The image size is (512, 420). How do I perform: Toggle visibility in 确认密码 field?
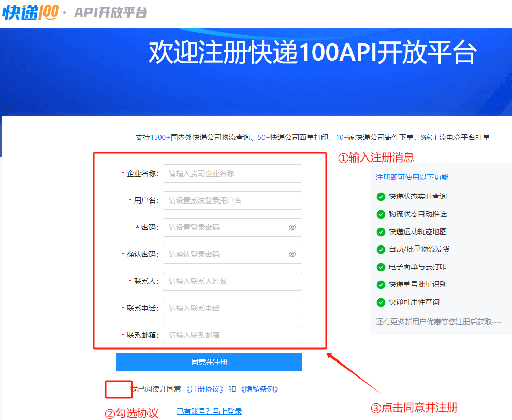point(292,254)
